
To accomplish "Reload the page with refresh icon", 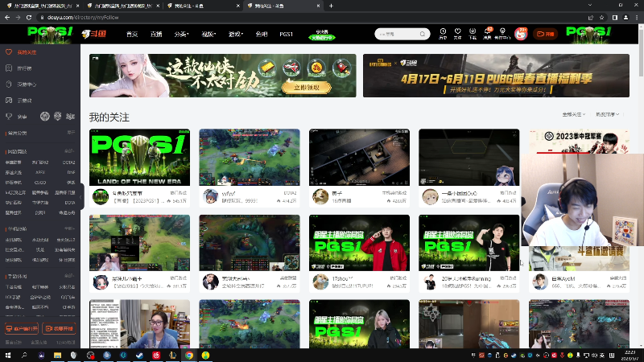I will coord(29,17).
